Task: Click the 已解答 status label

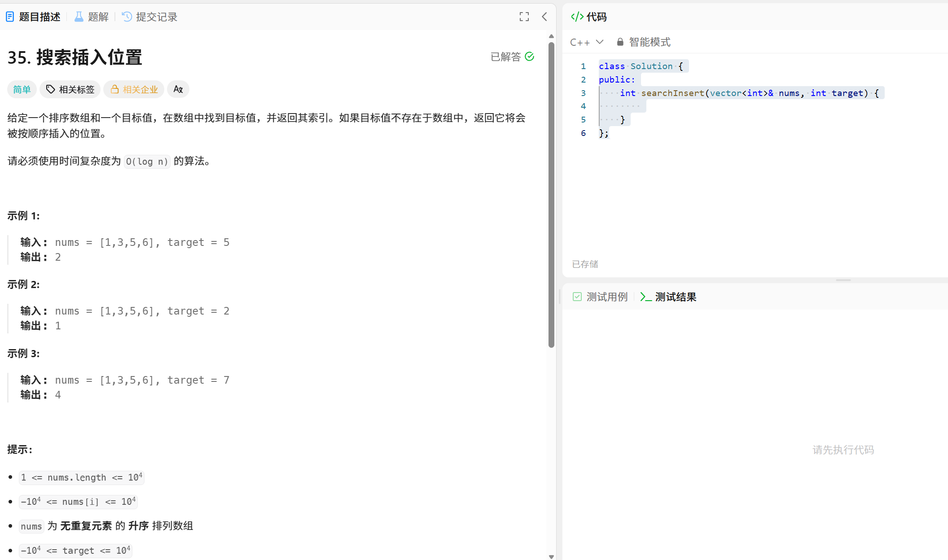Action: click(x=505, y=57)
